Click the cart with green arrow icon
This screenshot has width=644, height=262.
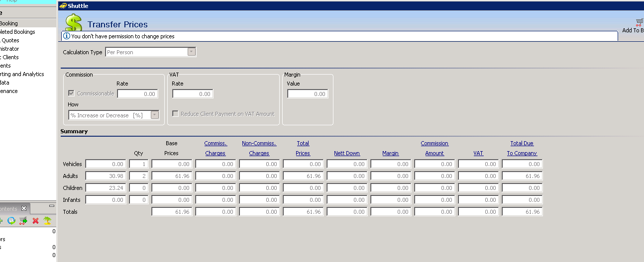pos(23,221)
